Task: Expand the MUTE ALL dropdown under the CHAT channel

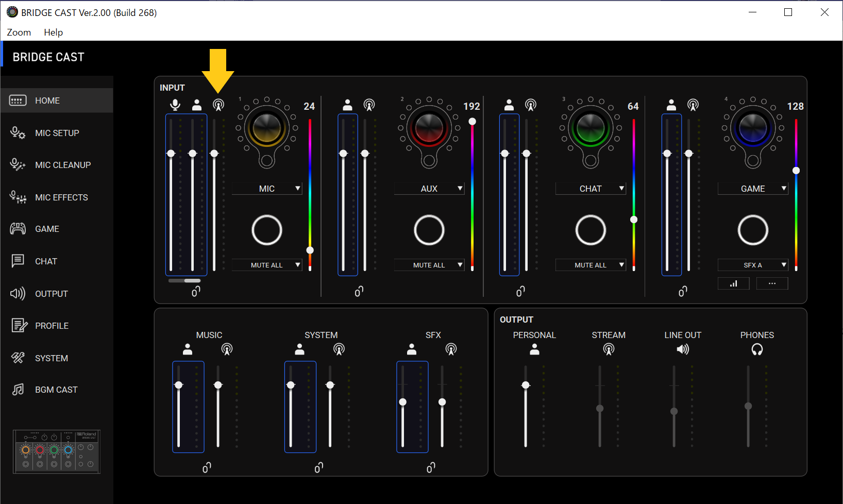Action: (x=591, y=264)
